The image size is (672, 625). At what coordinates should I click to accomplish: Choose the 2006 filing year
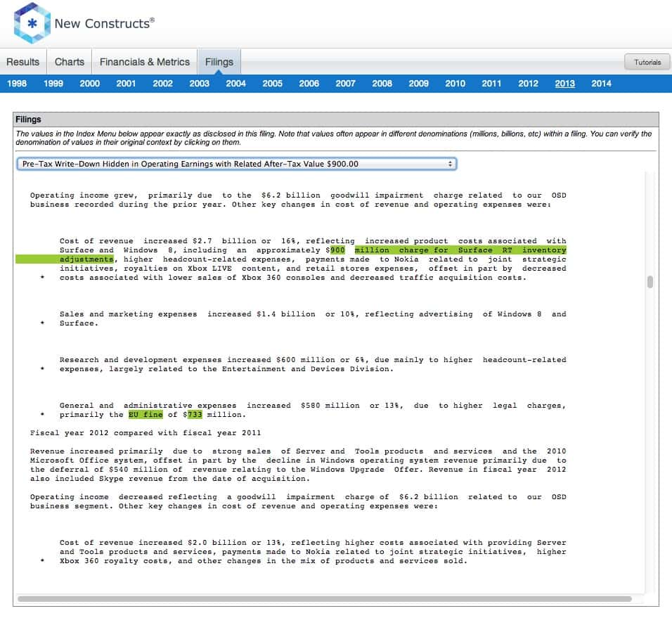(x=309, y=84)
